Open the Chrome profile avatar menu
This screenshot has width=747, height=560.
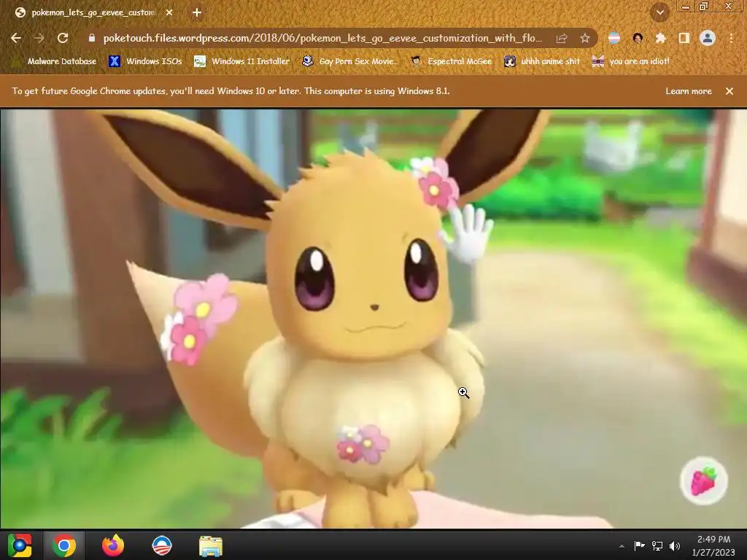coord(708,38)
